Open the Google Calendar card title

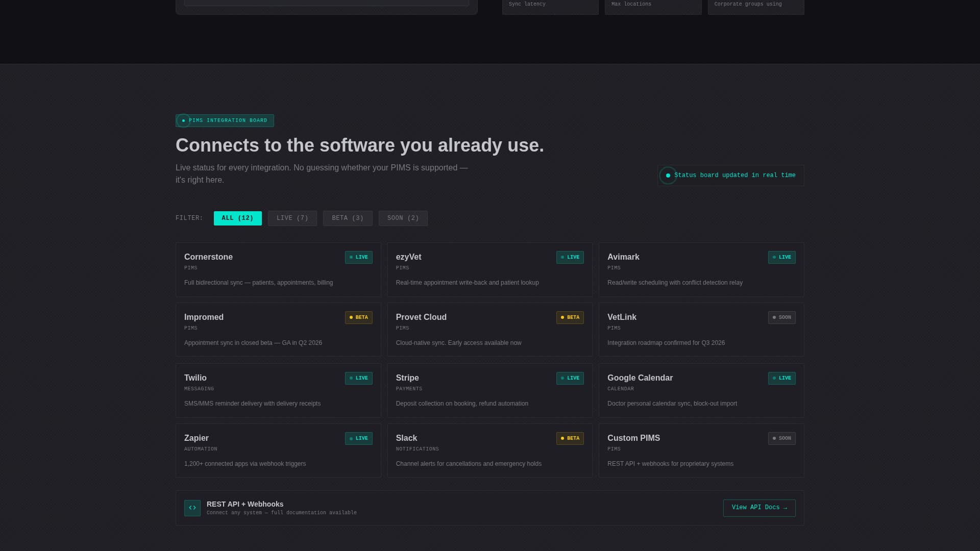coord(640,378)
